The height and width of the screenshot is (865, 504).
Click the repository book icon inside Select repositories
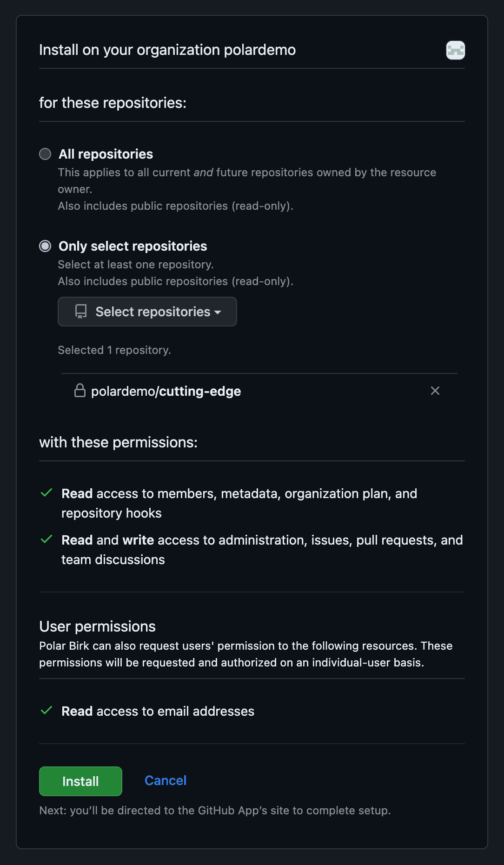tap(81, 312)
